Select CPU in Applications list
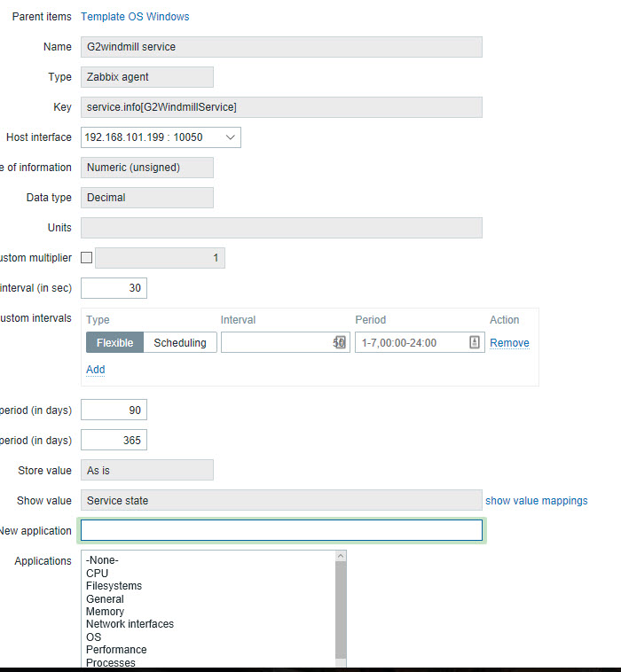Screen dimensions: 621x672 [x=98, y=574]
